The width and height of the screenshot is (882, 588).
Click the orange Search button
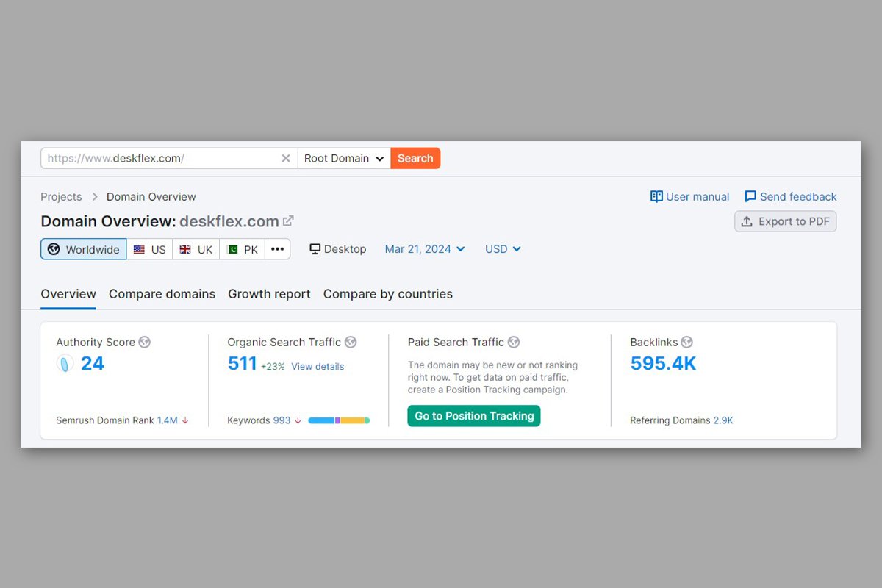pos(415,158)
